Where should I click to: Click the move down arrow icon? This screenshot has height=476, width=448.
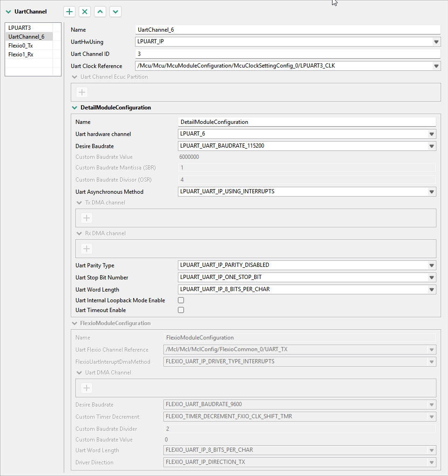coord(115,12)
